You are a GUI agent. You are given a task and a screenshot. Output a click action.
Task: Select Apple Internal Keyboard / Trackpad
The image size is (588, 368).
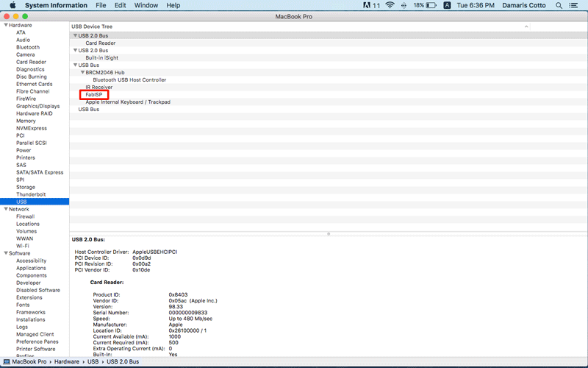128,102
